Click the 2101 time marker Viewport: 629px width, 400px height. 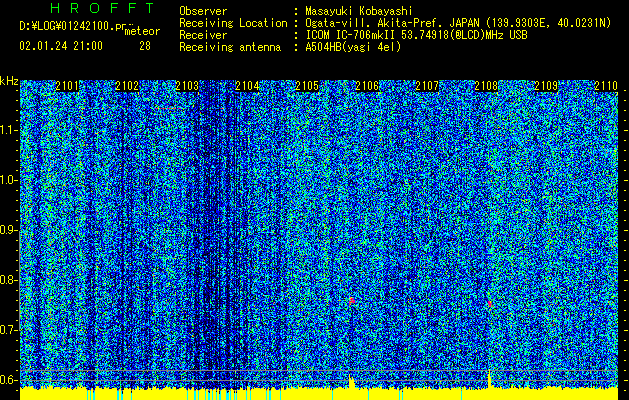[67, 86]
